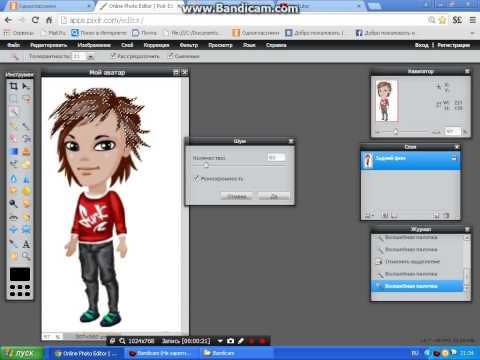
Task: Click the Noise amount slider handle
Action: coord(206,165)
